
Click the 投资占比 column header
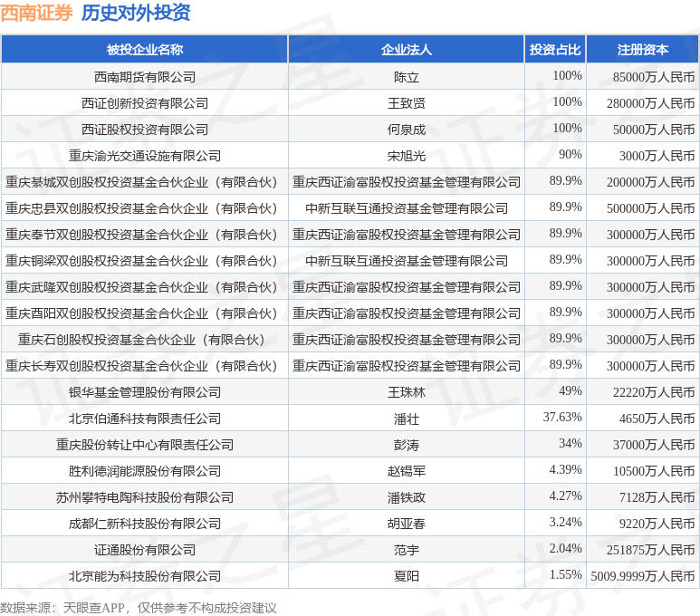tap(555, 50)
